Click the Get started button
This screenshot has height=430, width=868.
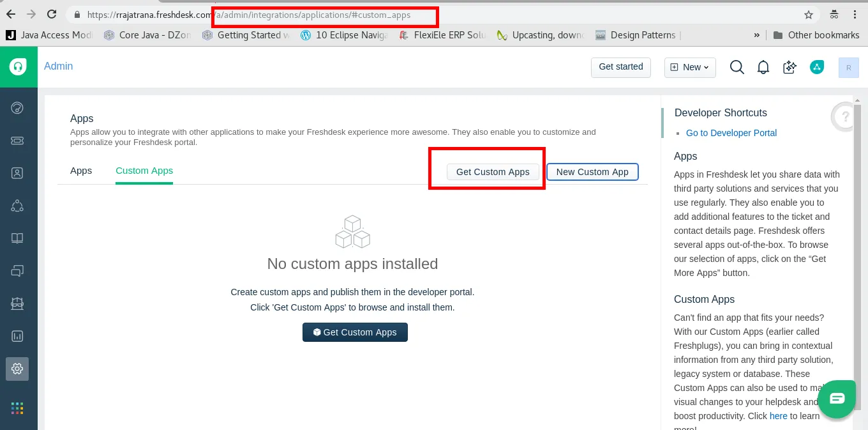[621, 67]
